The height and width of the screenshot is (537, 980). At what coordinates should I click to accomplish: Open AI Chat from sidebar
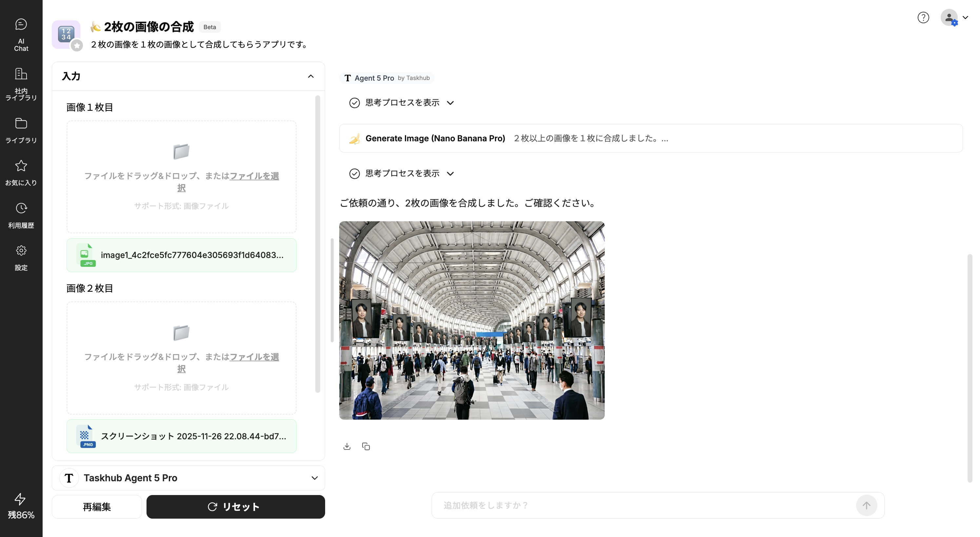point(21,34)
